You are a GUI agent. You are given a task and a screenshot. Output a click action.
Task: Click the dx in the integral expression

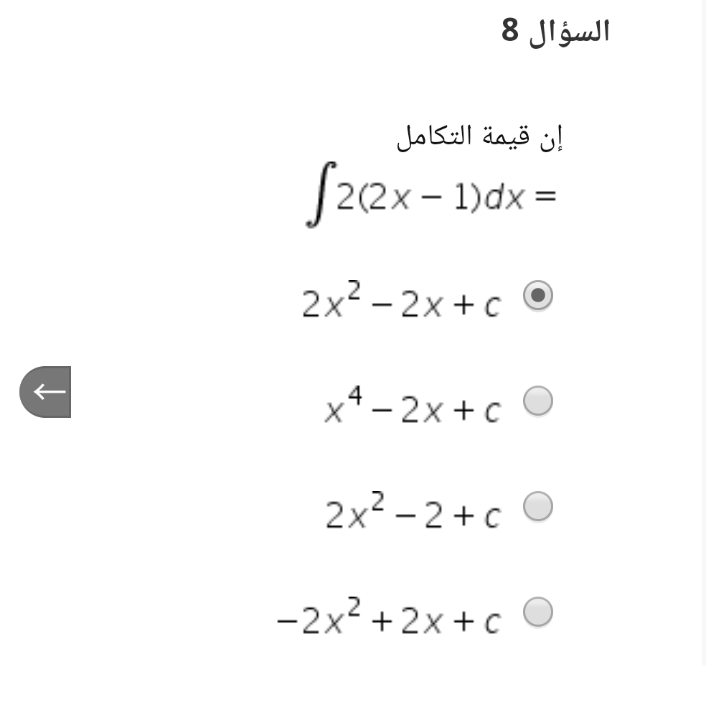(x=504, y=197)
